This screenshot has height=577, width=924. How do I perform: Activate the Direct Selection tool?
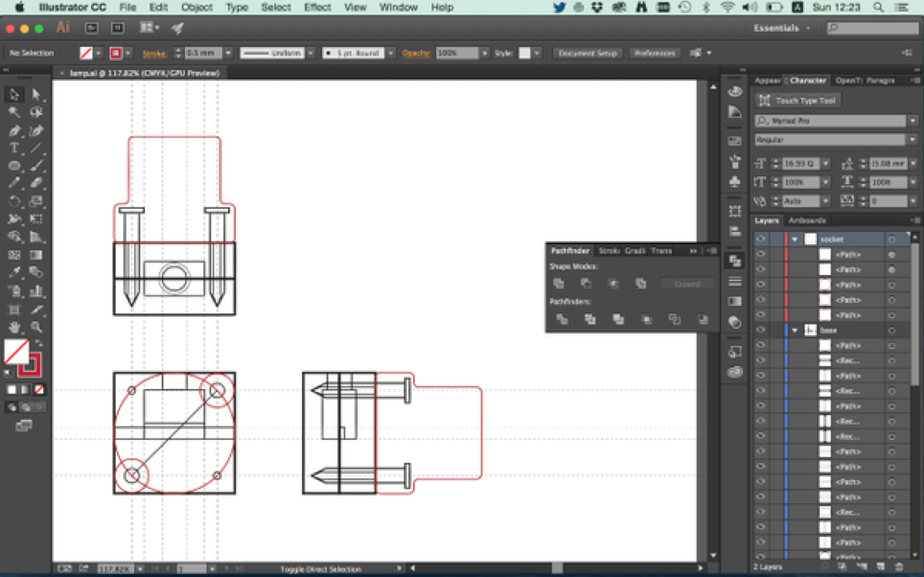point(35,95)
